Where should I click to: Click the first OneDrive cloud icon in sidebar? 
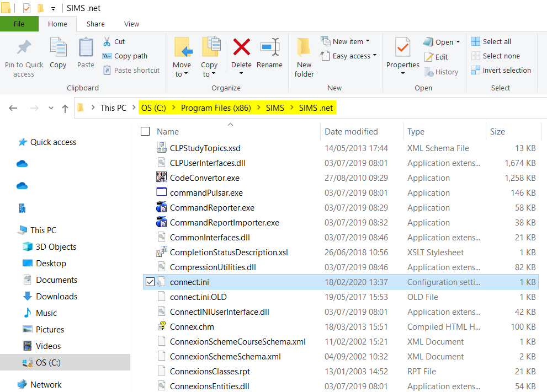point(22,164)
